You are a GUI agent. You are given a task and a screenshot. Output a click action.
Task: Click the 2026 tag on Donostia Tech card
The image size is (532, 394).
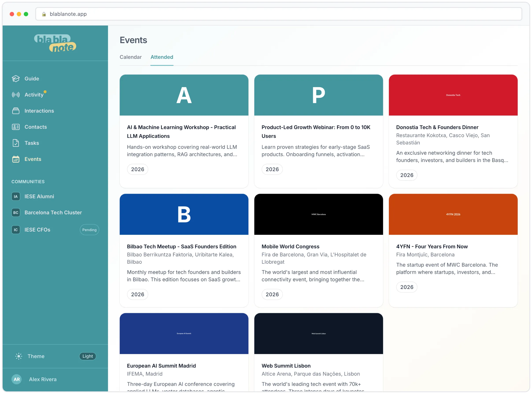click(407, 175)
